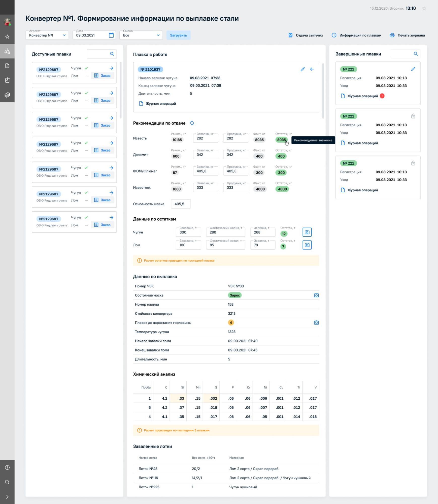
Task: Return heat № 2101937 with back arrow
Action: [x=312, y=69]
